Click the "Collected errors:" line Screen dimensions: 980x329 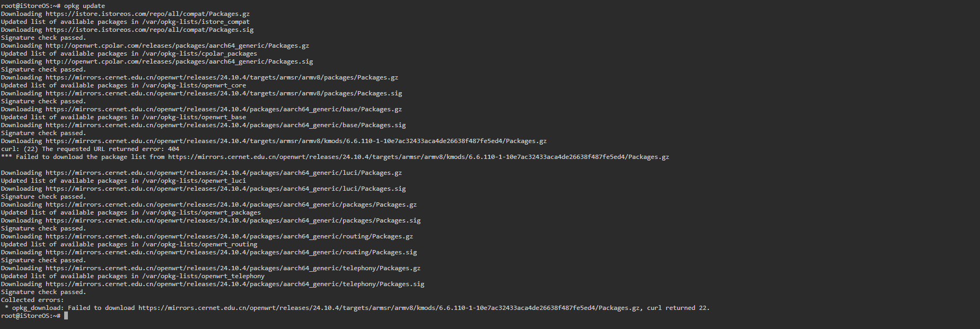pos(32,300)
